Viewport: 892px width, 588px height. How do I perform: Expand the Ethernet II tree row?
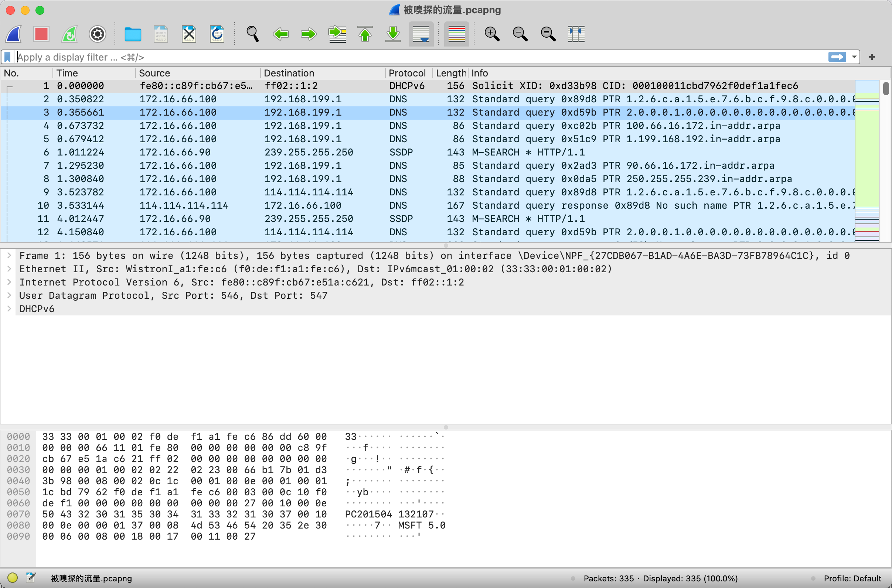(x=9, y=269)
